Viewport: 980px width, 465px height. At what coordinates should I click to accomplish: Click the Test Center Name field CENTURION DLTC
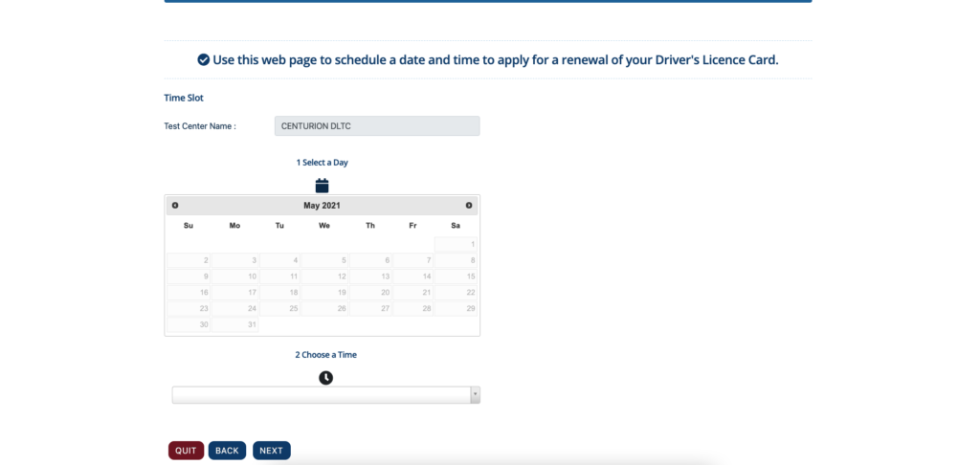tap(377, 125)
